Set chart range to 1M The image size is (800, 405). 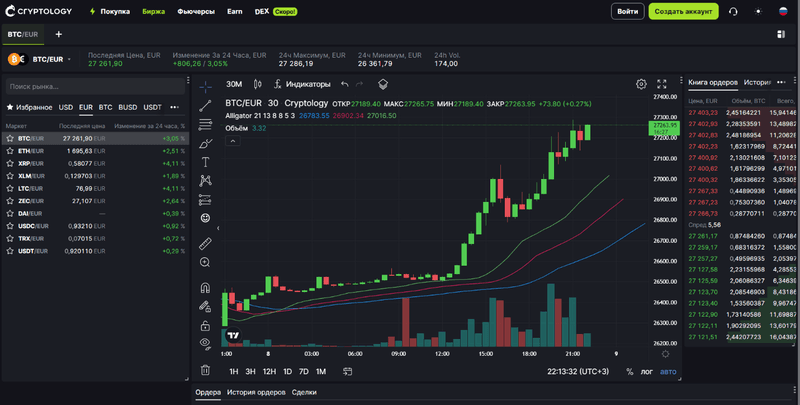(321, 371)
